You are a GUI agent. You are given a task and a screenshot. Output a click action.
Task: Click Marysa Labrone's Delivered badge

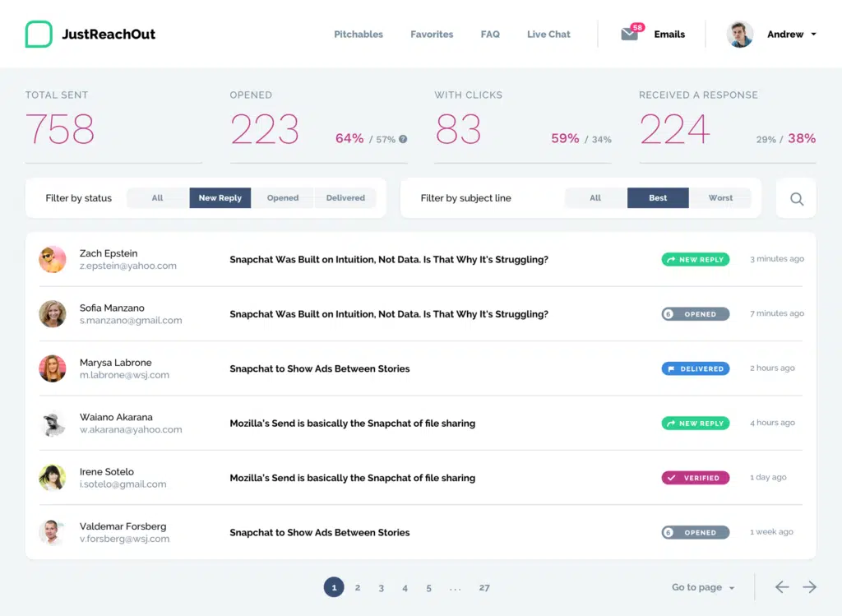coord(695,368)
